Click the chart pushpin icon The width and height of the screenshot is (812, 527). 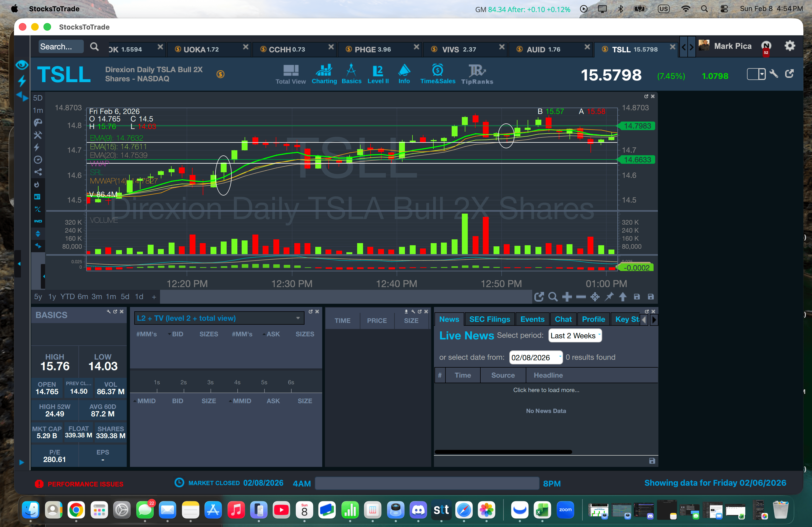coord(609,297)
